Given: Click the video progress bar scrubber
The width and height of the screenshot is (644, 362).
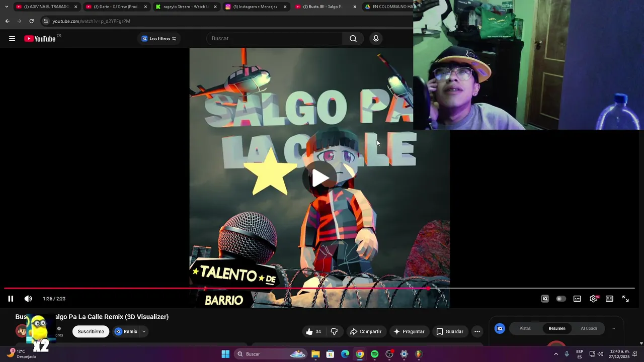Looking at the screenshot, I should pos(428,289).
